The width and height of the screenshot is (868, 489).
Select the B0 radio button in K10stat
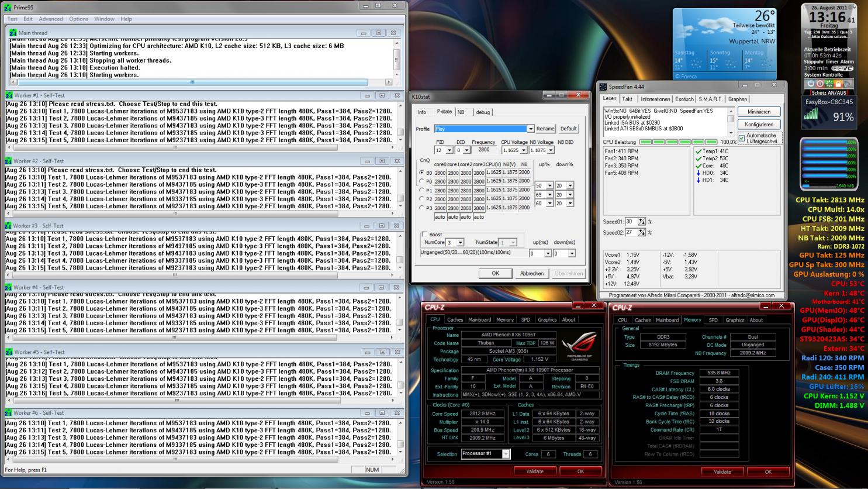[x=421, y=173]
